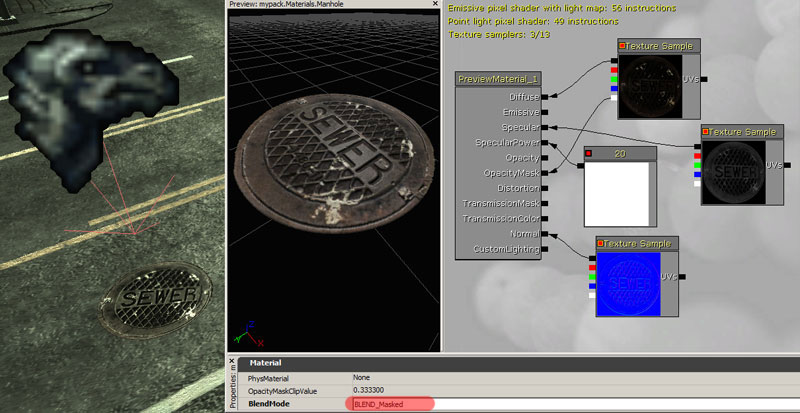Toggle realtime preview icon on constant node 20
800x413 pixels.
point(588,153)
